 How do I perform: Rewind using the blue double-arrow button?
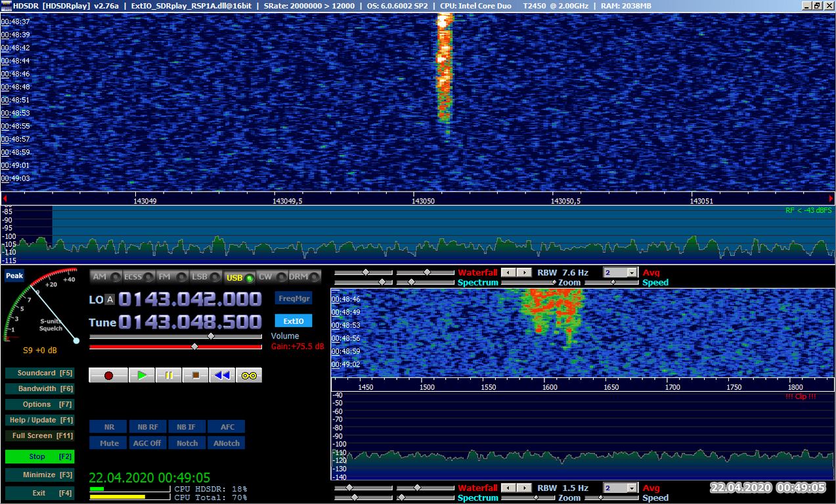point(223,375)
